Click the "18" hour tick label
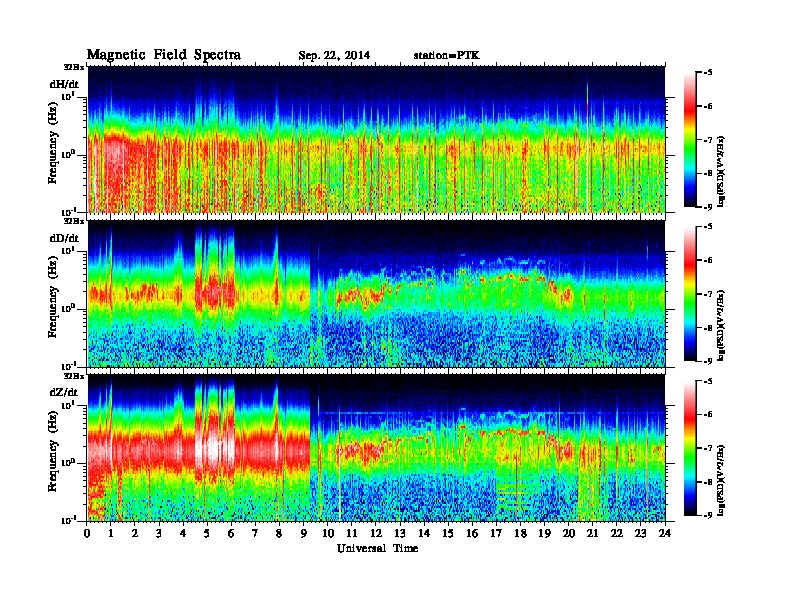 pyautogui.click(x=520, y=533)
